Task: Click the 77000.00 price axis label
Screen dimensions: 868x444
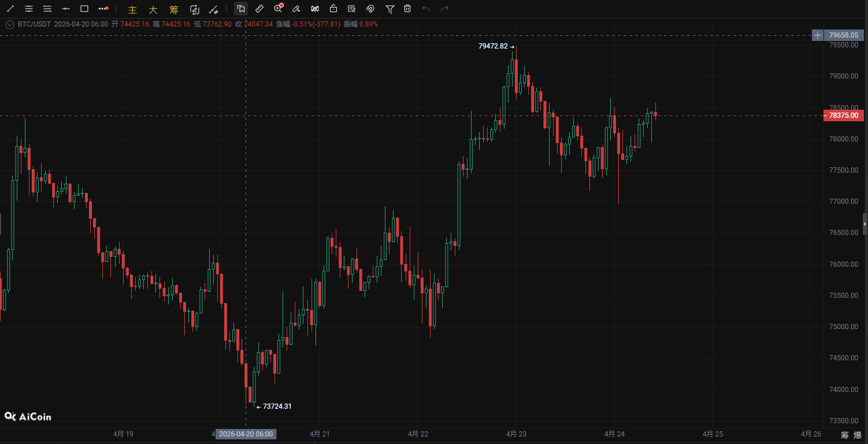Action: [x=844, y=202]
